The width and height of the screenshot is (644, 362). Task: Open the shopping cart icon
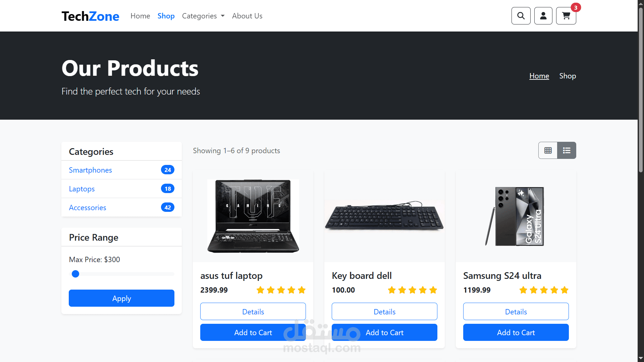pos(566,16)
